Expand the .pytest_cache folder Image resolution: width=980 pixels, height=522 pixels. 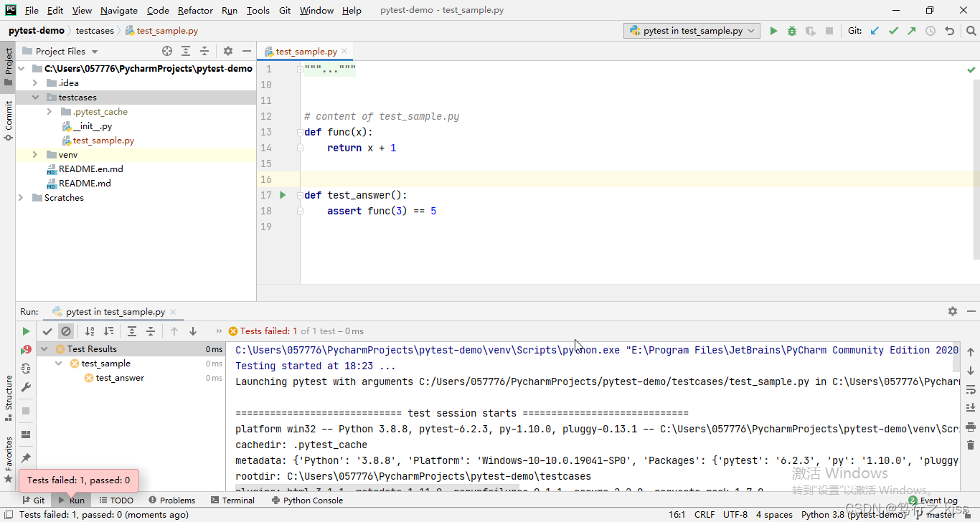click(49, 112)
